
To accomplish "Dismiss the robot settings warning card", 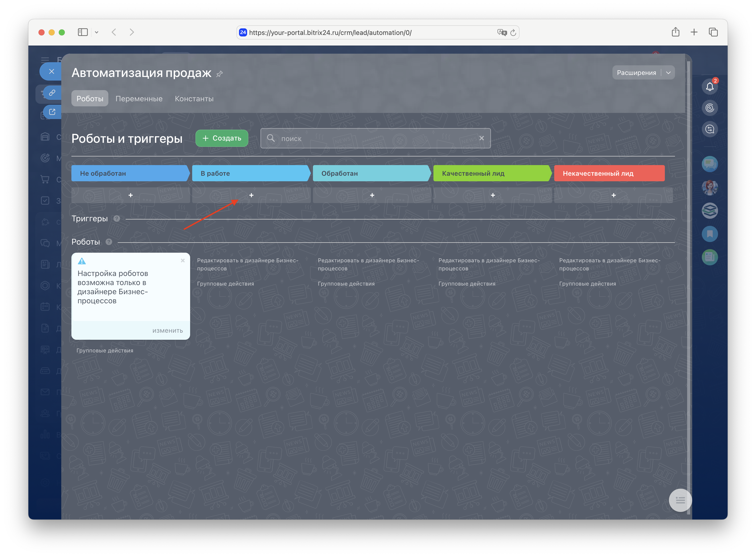I will click(183, 260).
